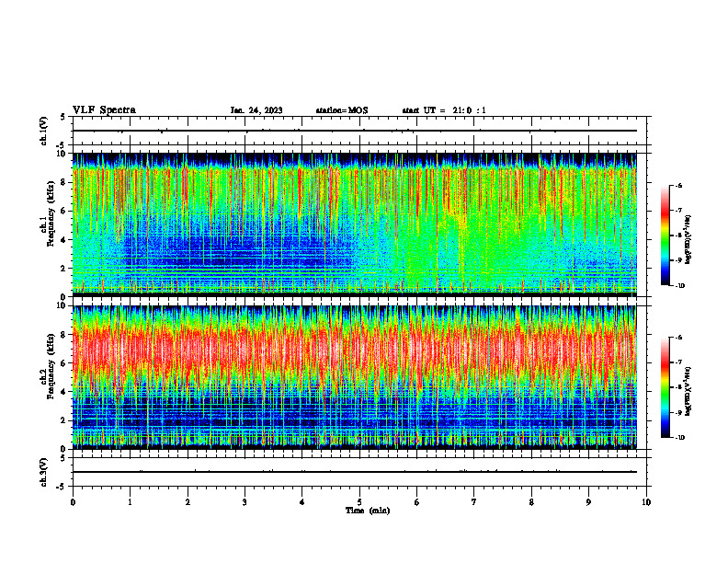The height and width of the screenshot is (563, 728).
Task: Click the "4" tick on ch.2 frequency axis
Action: coord(64,392)
